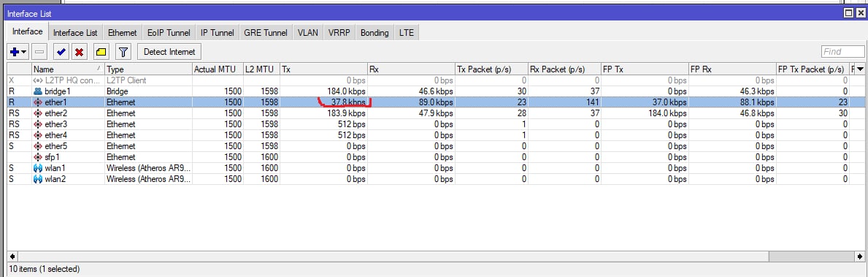This screenshot has height=277, width=868.
Task: Click the 184.0 kbps Tx value of bridge1
Action: (x=346, y=91)
